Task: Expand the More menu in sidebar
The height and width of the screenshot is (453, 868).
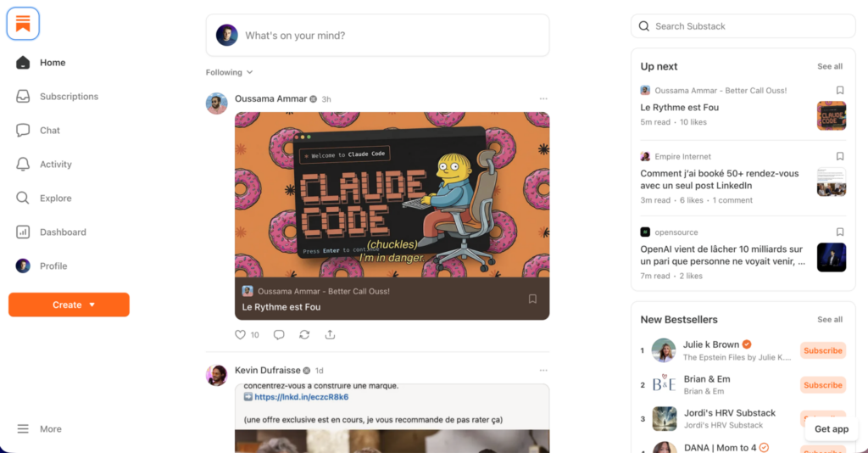Action: (x=39, y=428)
